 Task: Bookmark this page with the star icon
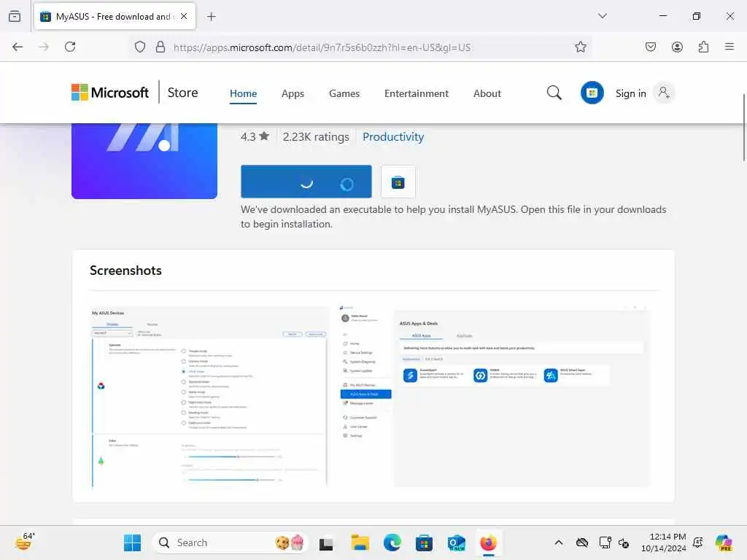[580, 47]
